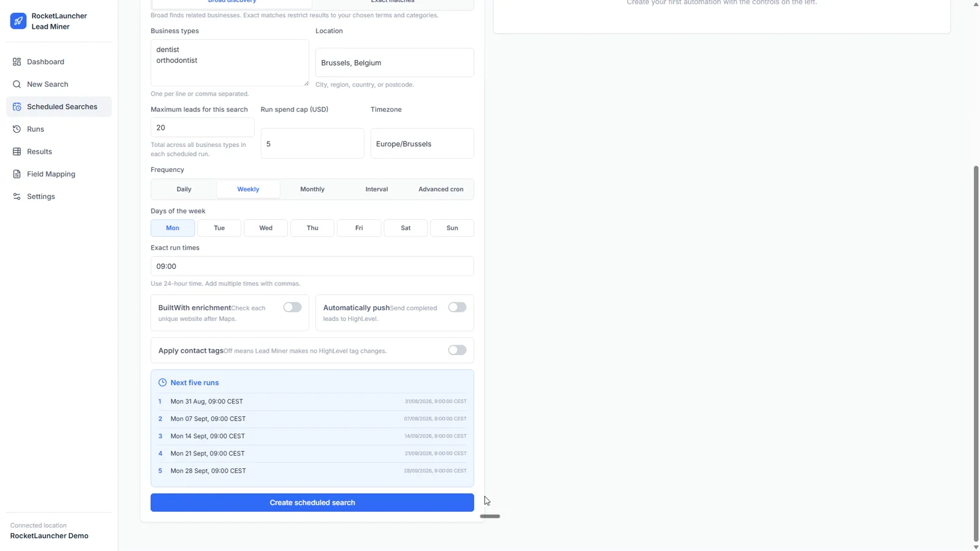Viewport: 980px width, 551px height.
Task: Click the Maximum leads field showing 20
Action: (x=202, y=127)
